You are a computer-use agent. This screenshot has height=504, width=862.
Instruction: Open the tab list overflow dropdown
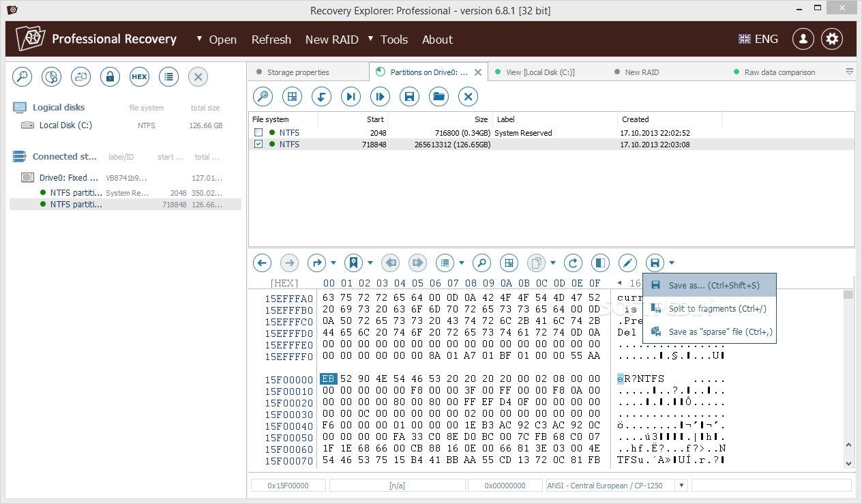pos(850,71)
